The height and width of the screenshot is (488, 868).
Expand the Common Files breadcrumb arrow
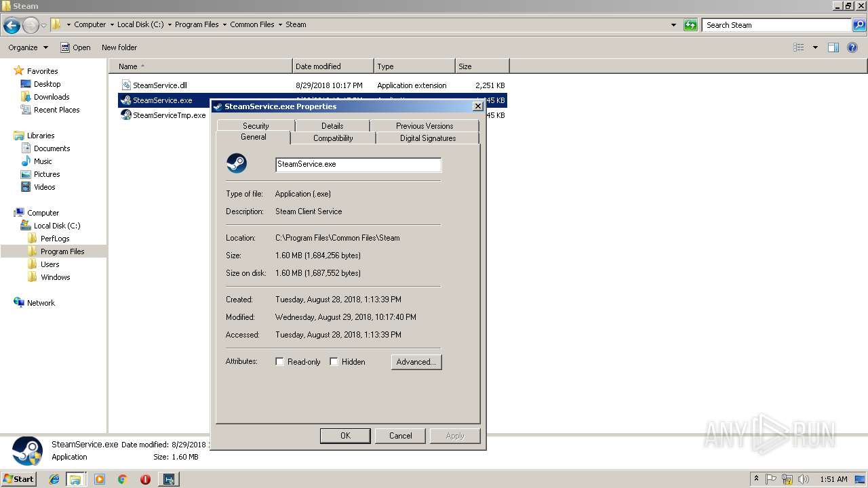280,24
